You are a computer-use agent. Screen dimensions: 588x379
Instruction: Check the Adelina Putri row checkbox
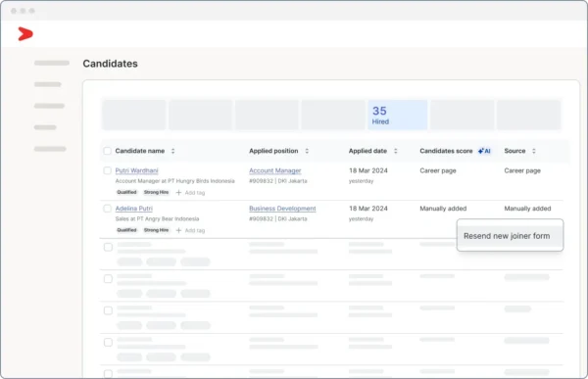pos(107,209)
